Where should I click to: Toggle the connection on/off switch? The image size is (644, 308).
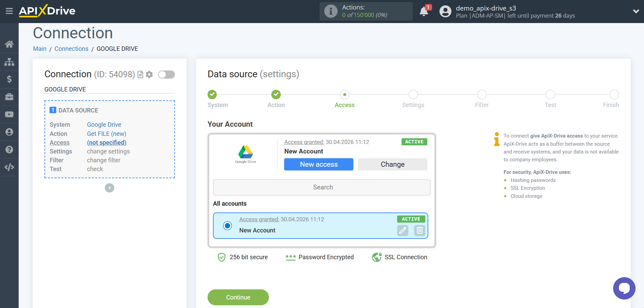(x=167, y=75)
